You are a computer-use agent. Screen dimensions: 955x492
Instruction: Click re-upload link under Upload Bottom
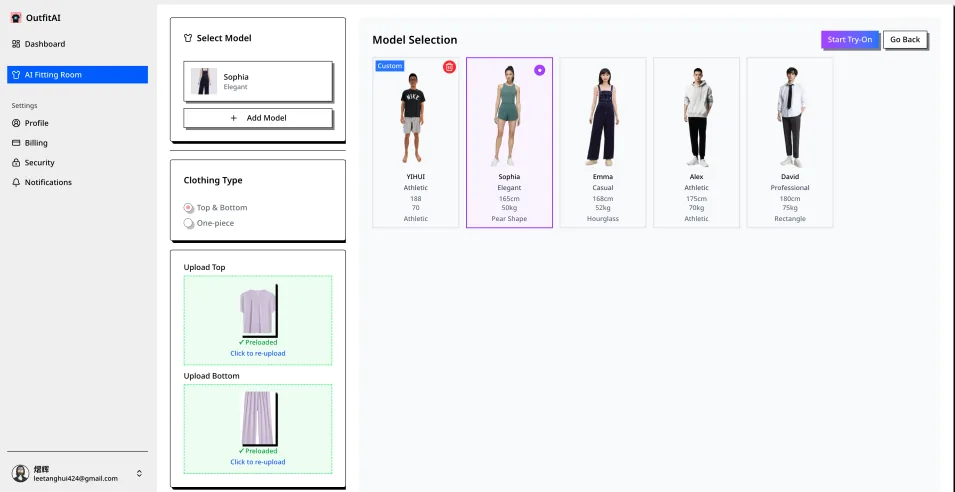pyautogui.click(x=258, y=462)
